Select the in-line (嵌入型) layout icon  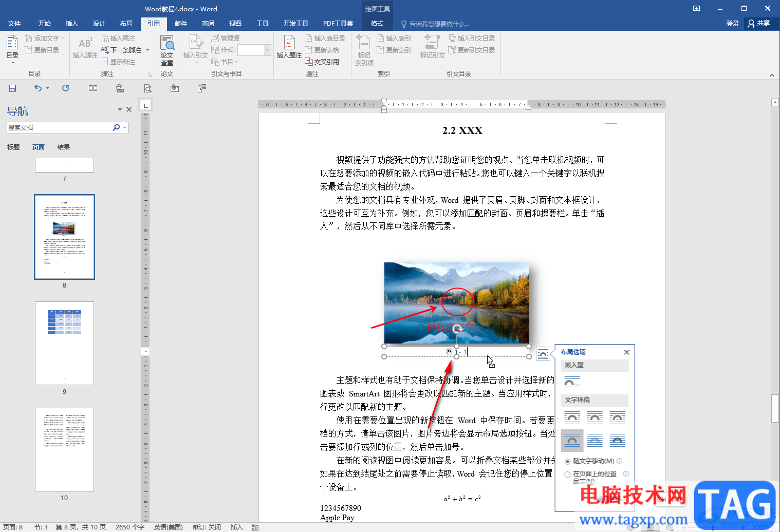[572, 383]
